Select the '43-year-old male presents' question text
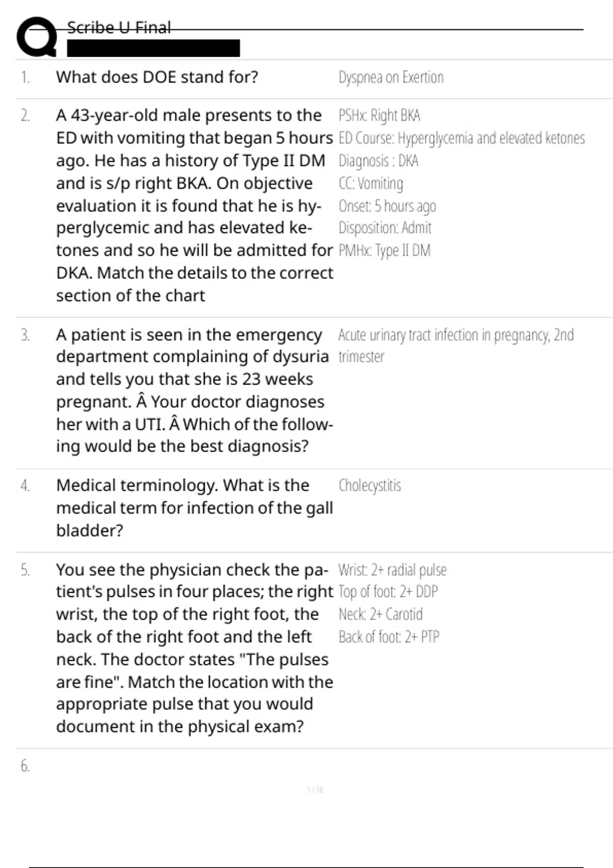 click(x=195, y=205)
